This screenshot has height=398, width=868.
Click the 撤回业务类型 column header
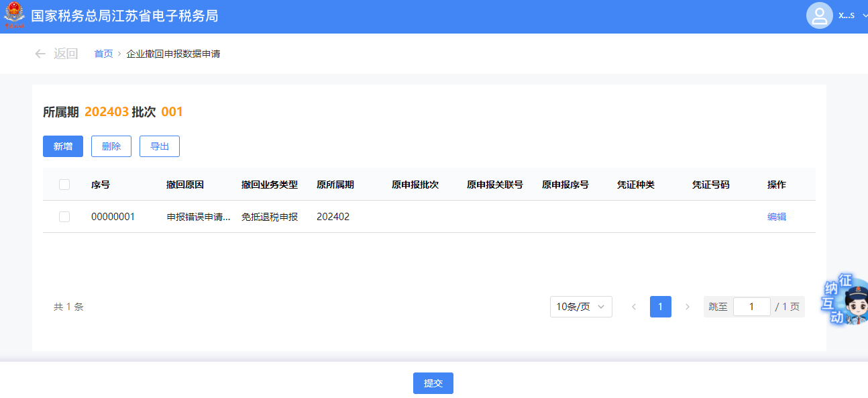tap(270, 185)
